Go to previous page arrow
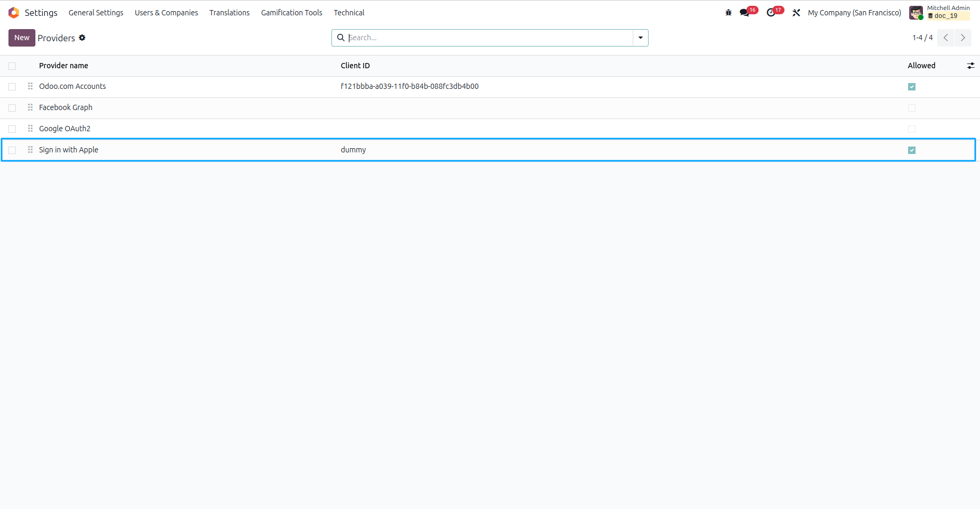980x509 pixels. pyautogui.click(x=946, y=38)
